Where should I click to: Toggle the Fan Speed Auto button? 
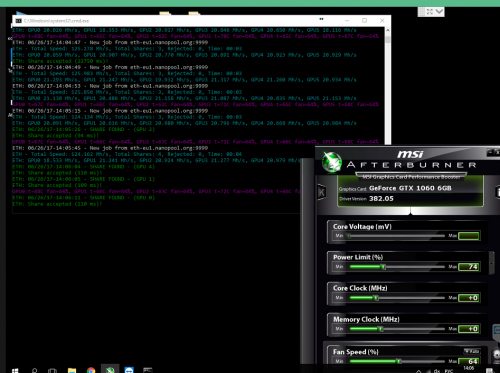(472, 351)
